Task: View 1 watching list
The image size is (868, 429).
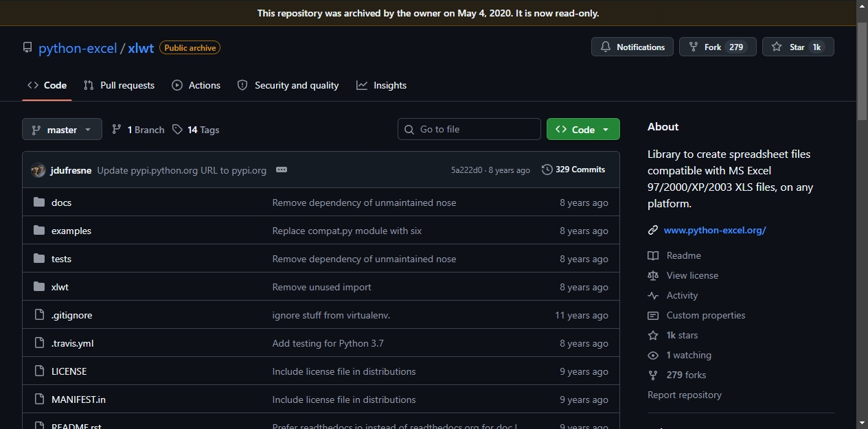Action: point(689,355)
